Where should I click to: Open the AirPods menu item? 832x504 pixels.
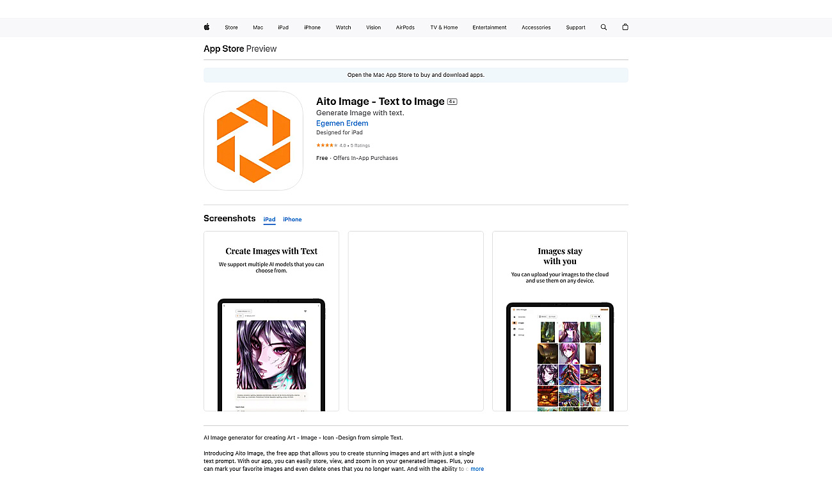(405, 28)
